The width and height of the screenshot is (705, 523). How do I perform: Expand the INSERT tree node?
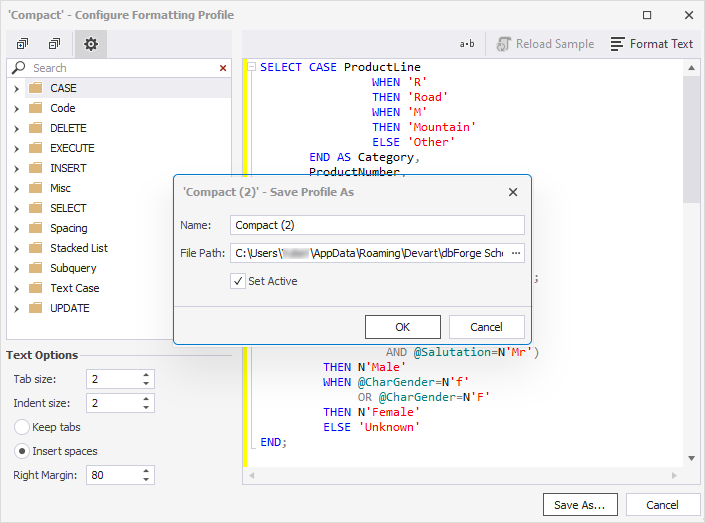17,169
